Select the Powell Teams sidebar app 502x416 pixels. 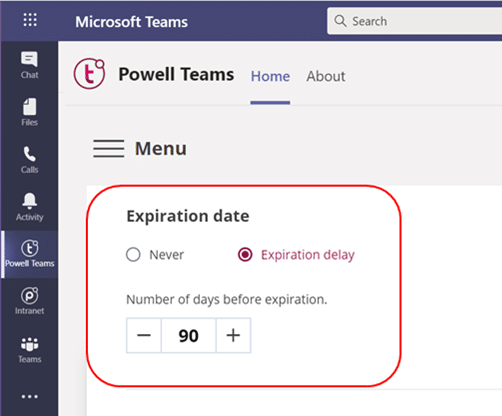[29, 254]
